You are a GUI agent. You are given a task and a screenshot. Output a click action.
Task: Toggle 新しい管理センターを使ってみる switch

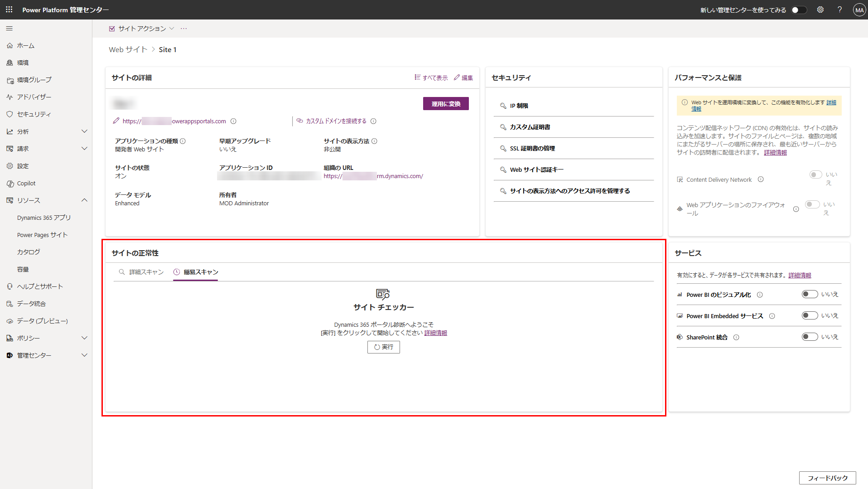coord(799,10)
